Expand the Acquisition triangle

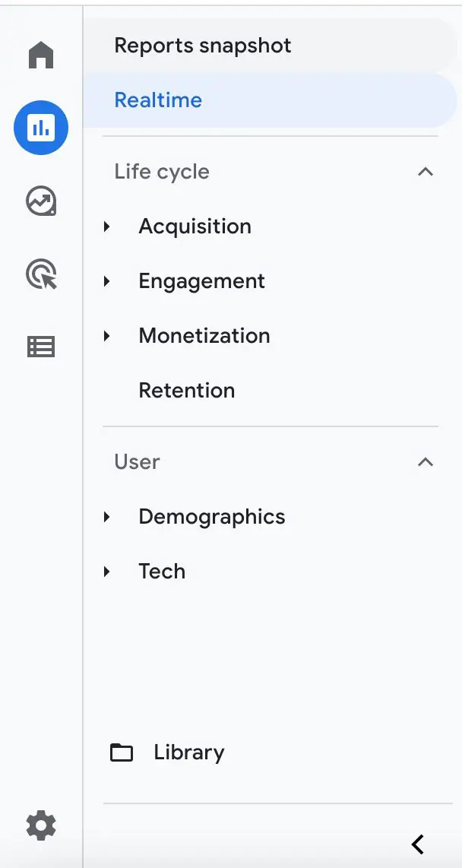pos(107,227)
